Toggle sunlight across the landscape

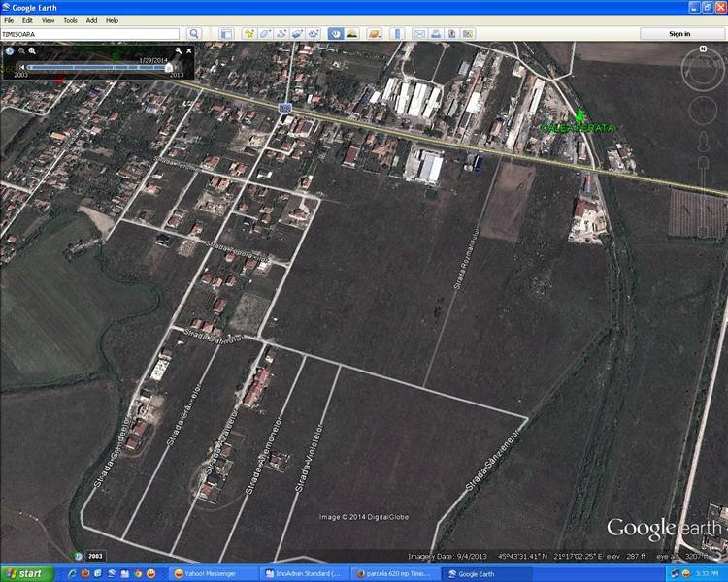[351, 34]
